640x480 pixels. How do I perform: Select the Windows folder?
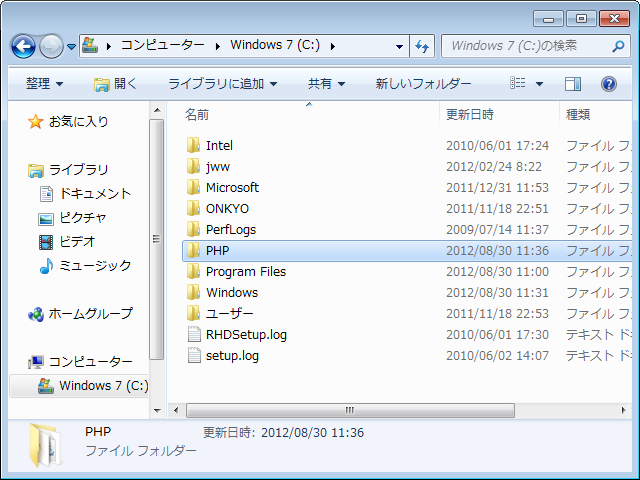pyautogui.click(x=232, y=293)
